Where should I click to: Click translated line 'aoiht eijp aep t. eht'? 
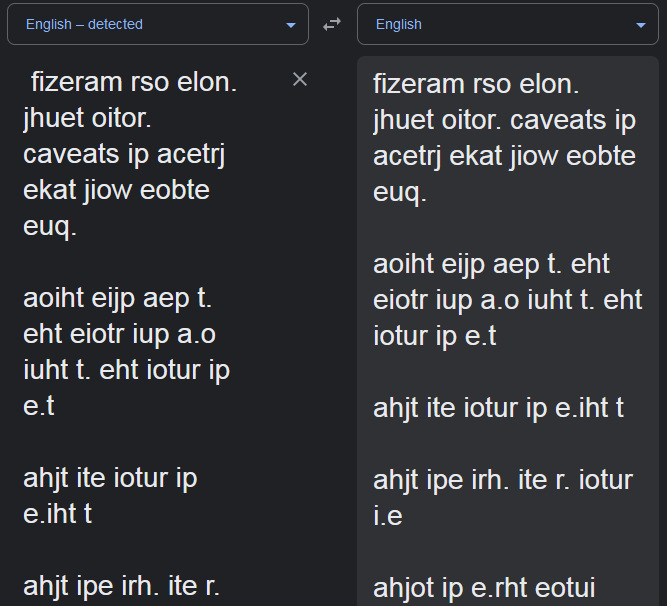point(491,265)
